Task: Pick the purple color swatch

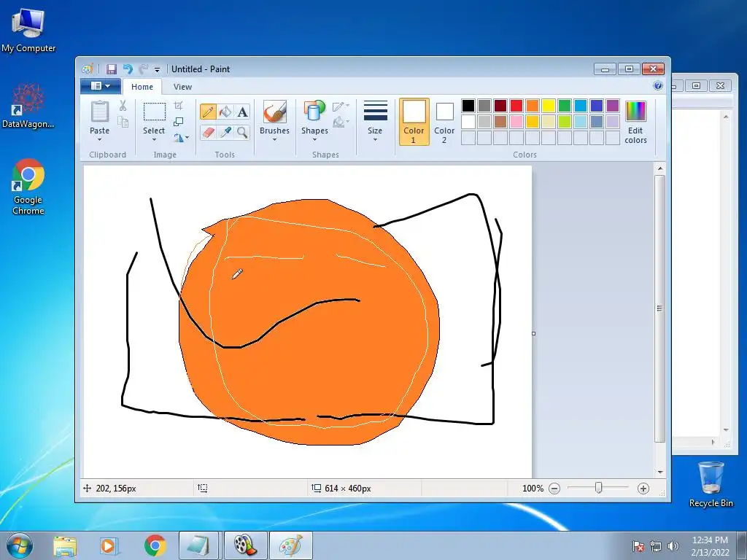Action: pos(613,106)
